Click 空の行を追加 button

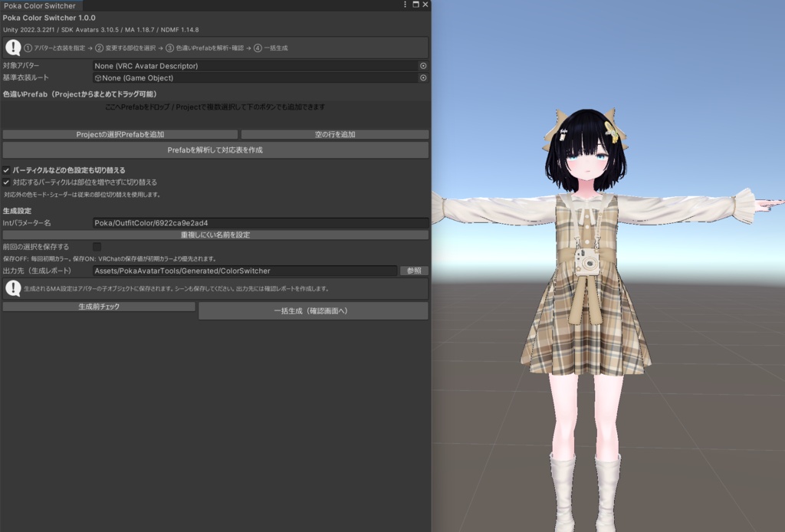[x=335, y=135]
